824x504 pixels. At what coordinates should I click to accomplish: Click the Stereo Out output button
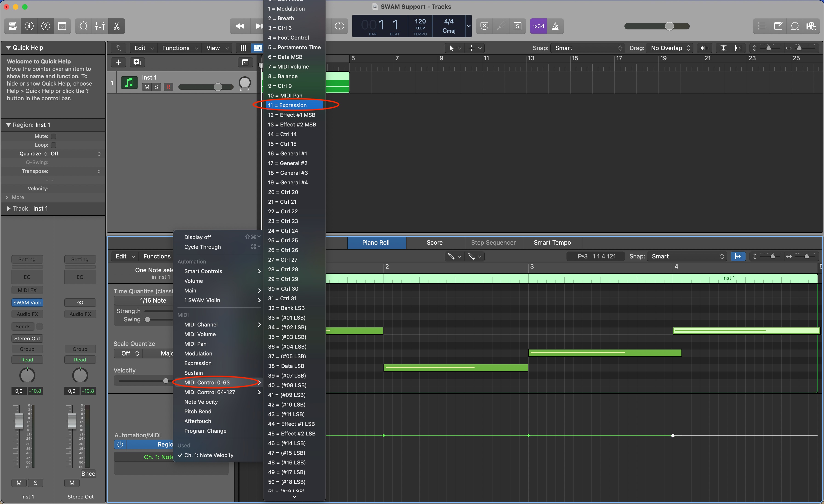pos(27,338)
